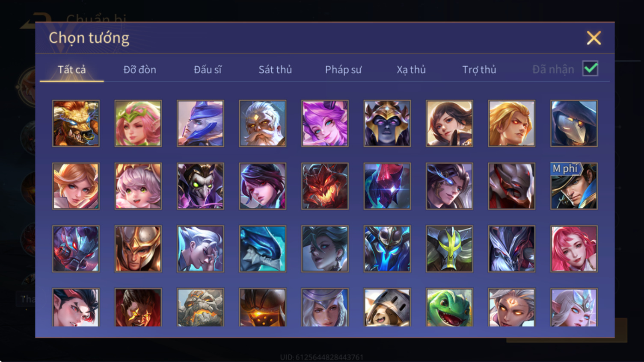Close the Chọn tướng dialog
Viewport: 644px width, 362px height.
coord(594,38)
